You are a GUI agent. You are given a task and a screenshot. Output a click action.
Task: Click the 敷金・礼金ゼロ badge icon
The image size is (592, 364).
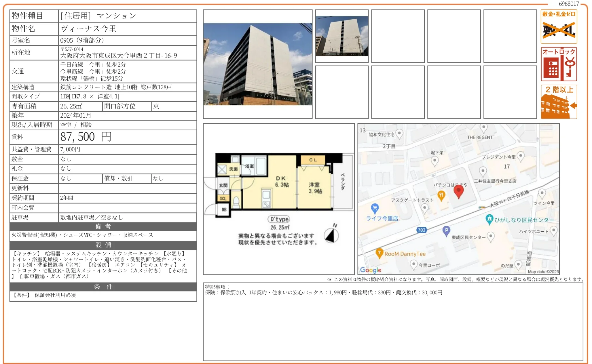point(559,26)
